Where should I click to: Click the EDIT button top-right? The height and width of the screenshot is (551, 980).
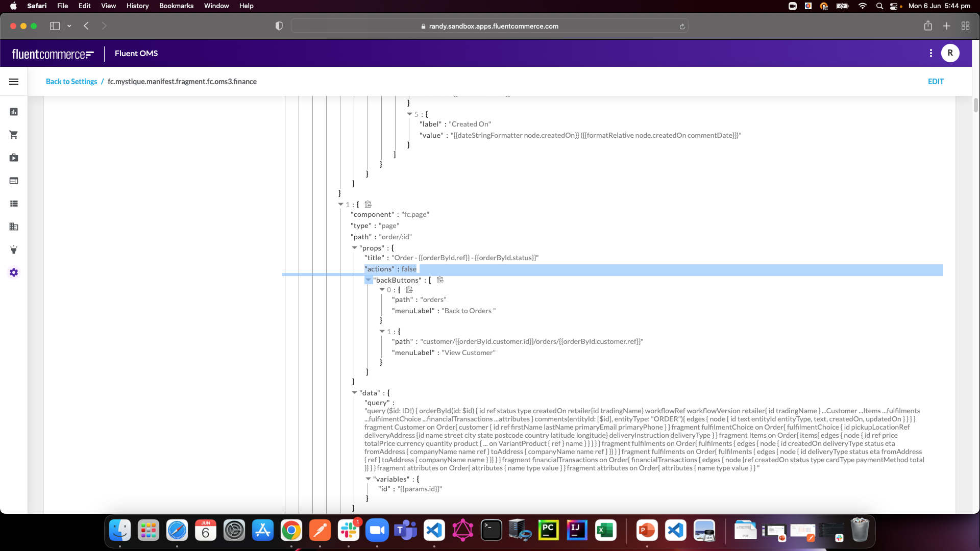coord(936,82)
